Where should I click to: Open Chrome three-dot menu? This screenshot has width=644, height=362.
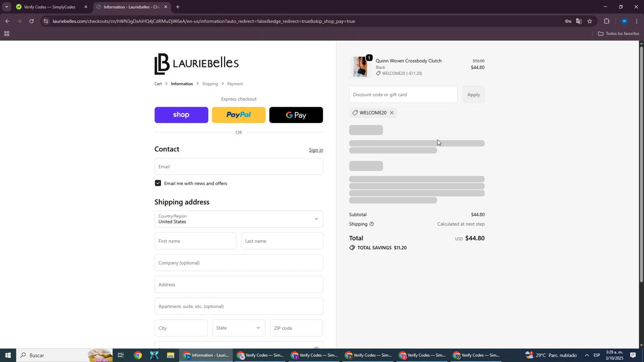[637, 21]
